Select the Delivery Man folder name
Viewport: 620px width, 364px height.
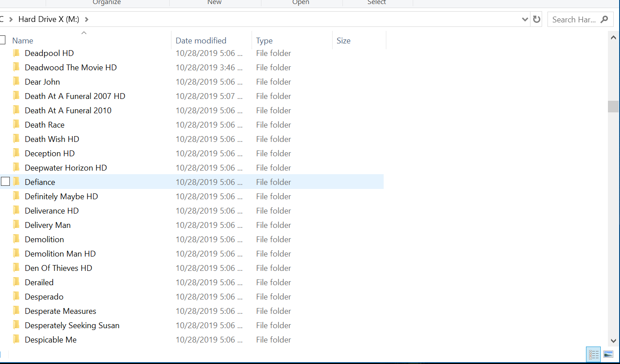pos(48,225)
